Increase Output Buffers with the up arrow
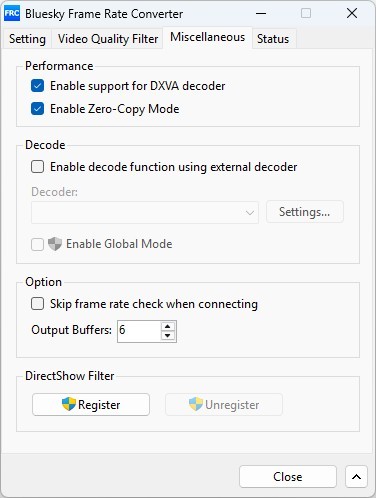Viewport: 376px width, 498px height. pos(168,326)
